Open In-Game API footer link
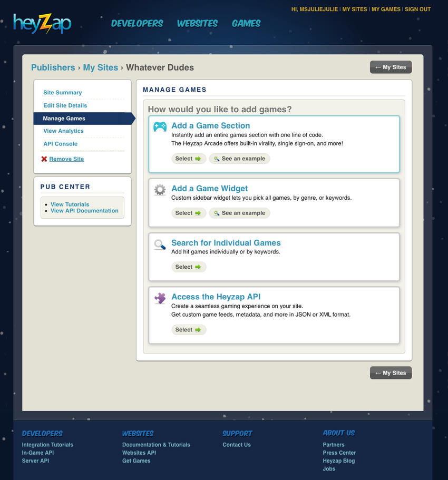The image size is (448, 480). coord(37,453)
